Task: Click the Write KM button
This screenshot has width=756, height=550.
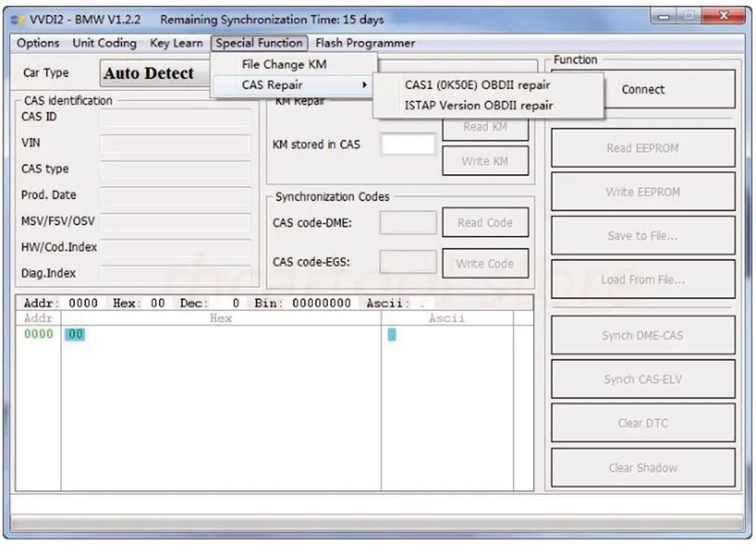Action: (485, 161)
